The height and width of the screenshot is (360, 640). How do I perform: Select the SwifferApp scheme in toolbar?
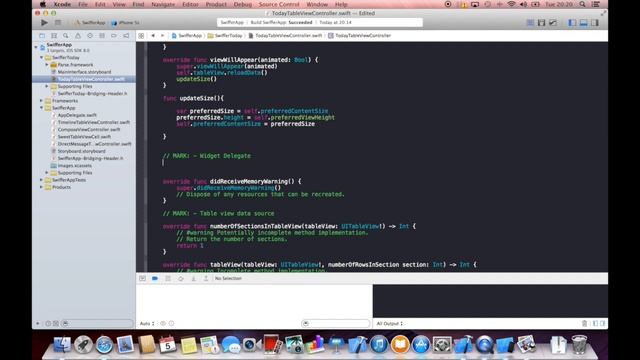(x=90, y=23)
